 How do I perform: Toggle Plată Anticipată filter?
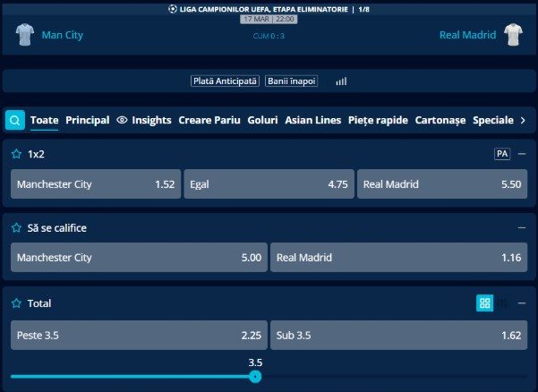pos(225,81)
